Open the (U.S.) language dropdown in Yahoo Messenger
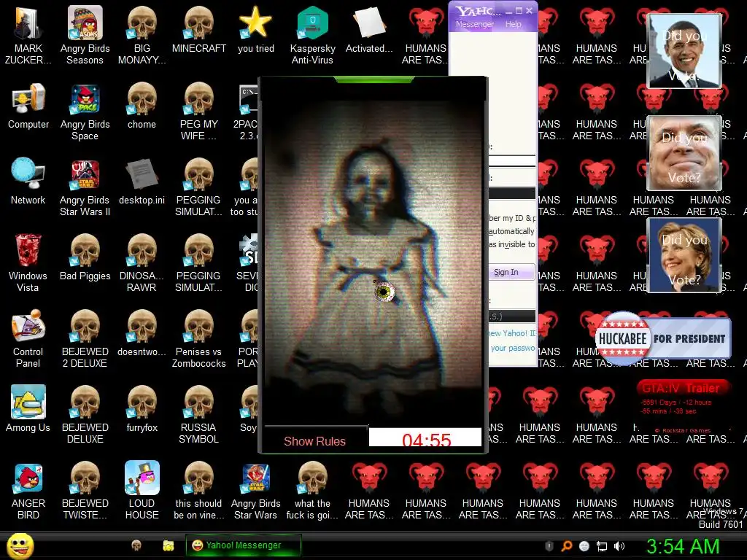Image resolution: width=747 pixels, height=560 pixels. pyautogui.click(x=511, y=316)
